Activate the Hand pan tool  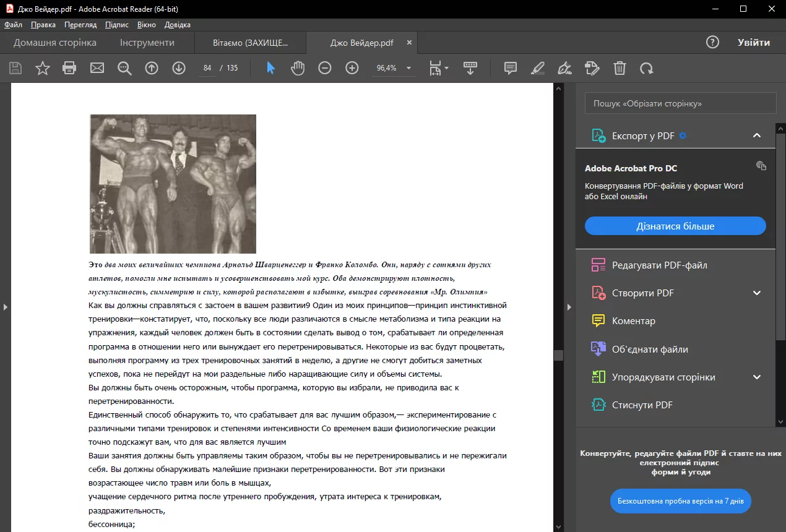[x=298, y=68]
